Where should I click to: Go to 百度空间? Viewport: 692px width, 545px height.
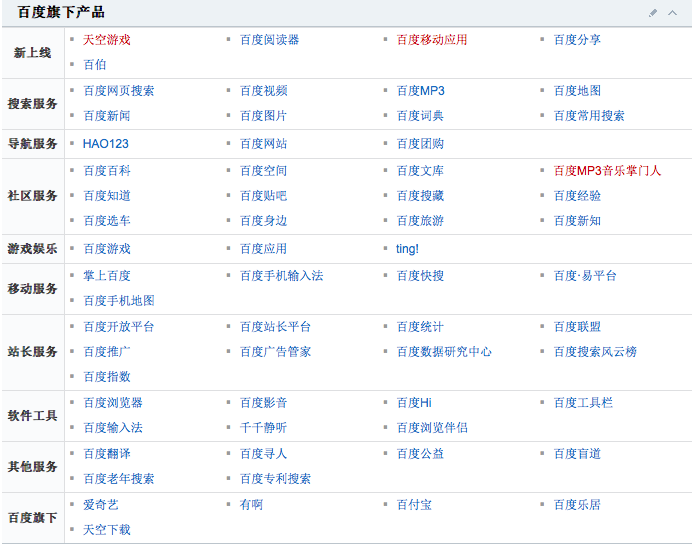pos(263,171)
